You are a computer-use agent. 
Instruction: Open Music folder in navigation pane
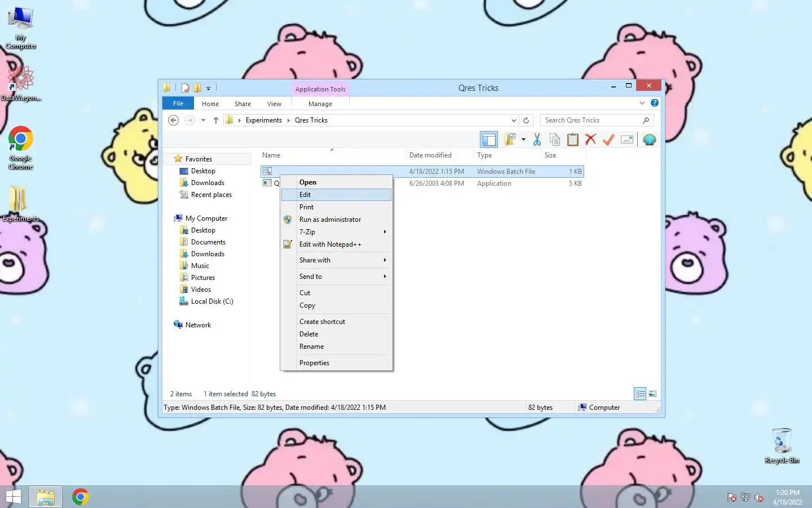(x=194, y=266)
